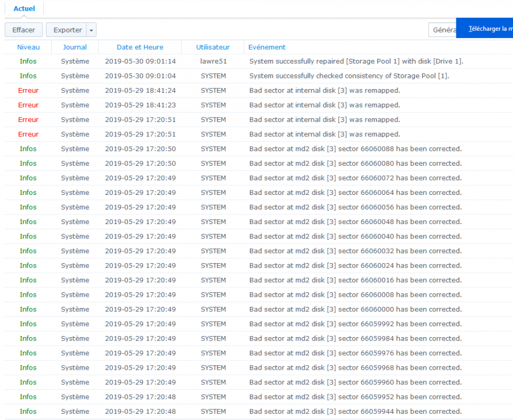Viewport: 513px width, 420px height.
Task: Select the sector 66059992 corrected event
Action: 259,324
